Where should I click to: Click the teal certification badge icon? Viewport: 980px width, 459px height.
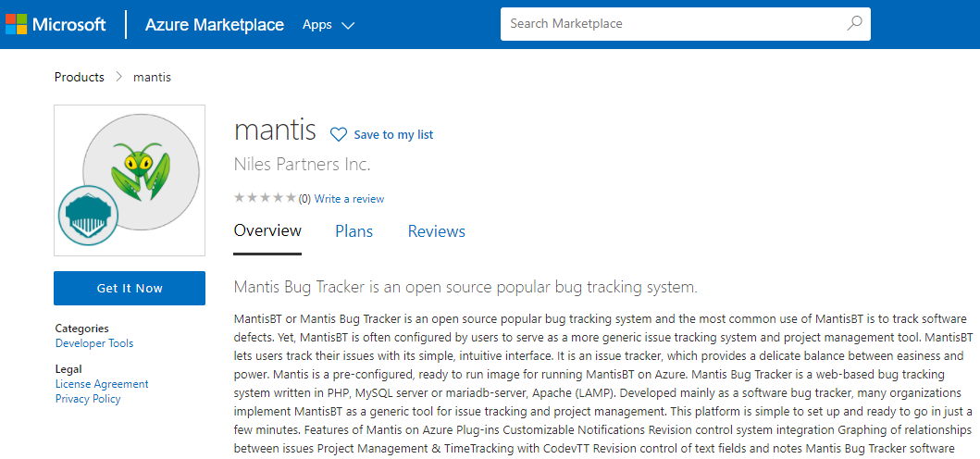coord(89,216)
